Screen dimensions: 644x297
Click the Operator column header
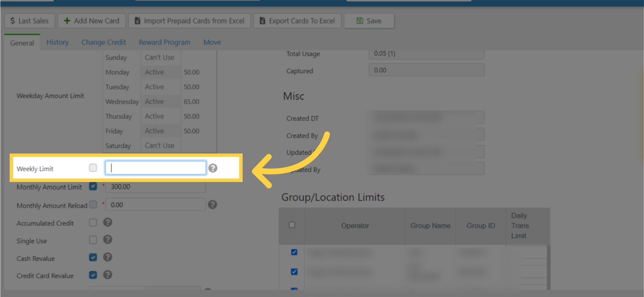(x=355, y=226)
